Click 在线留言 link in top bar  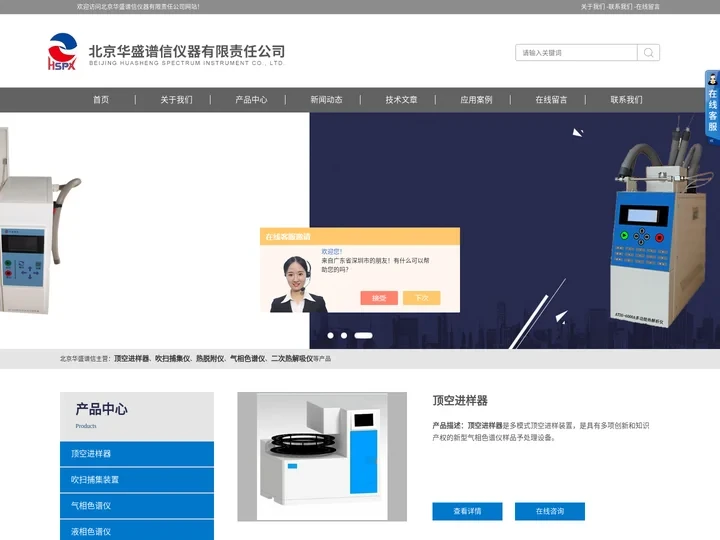[648, 7]
